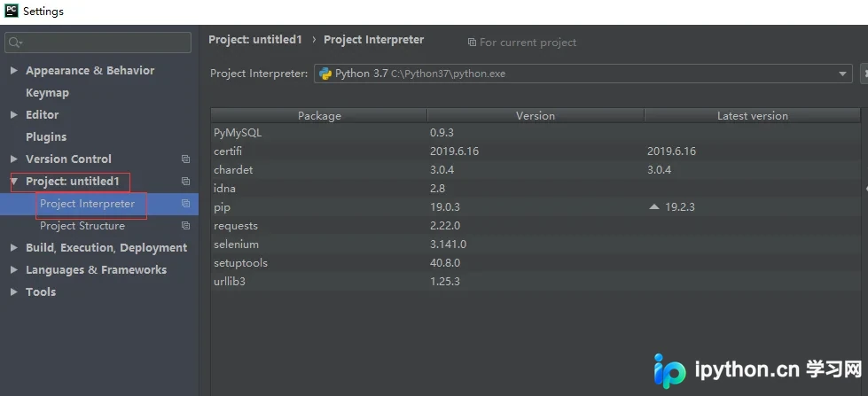Click version 0.9.3 cell
Image resolution: width=868 pixels, height=396 pixels.
point(442,133)
